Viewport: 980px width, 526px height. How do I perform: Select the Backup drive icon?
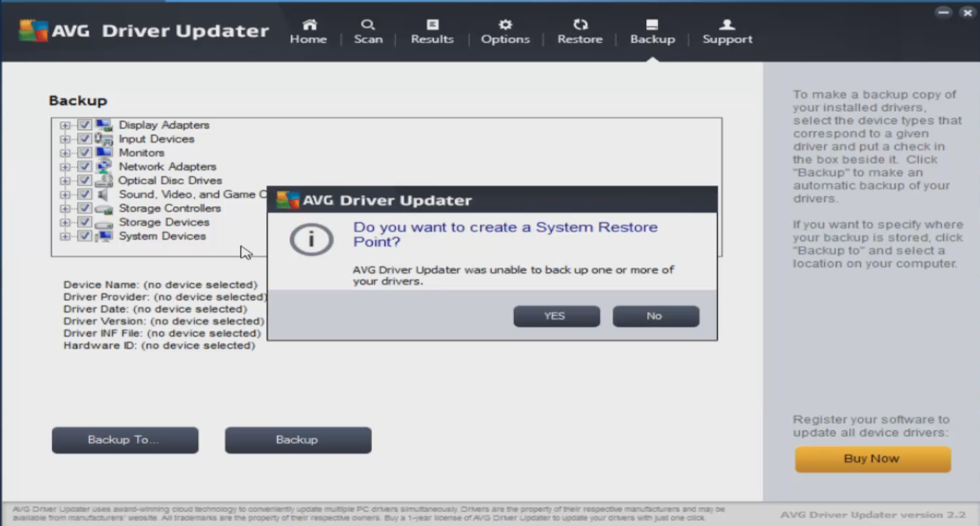(652, 26)
